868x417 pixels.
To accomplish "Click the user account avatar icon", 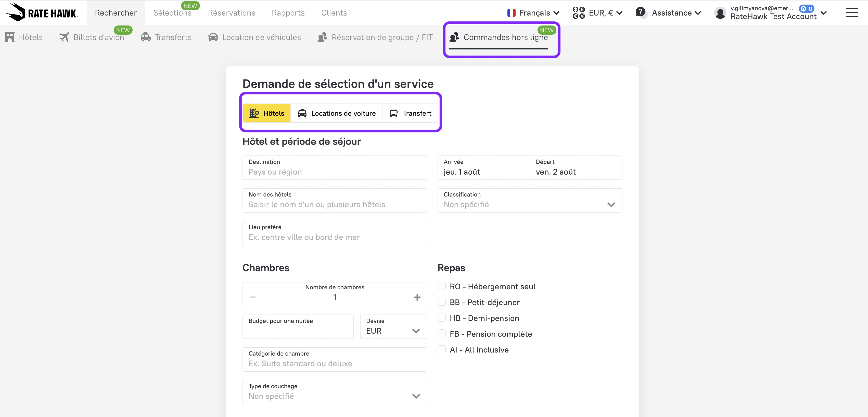I will tap(720, 13).
